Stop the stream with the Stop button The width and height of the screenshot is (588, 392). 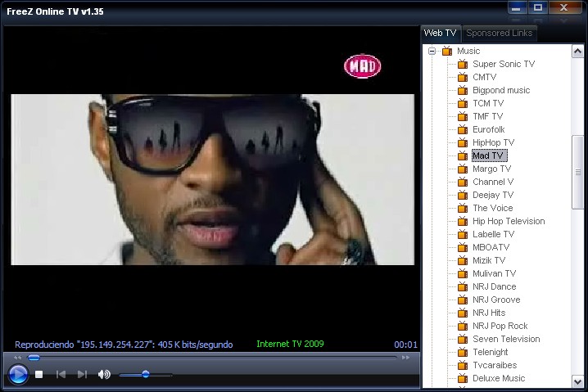click(x=38, y=374)
